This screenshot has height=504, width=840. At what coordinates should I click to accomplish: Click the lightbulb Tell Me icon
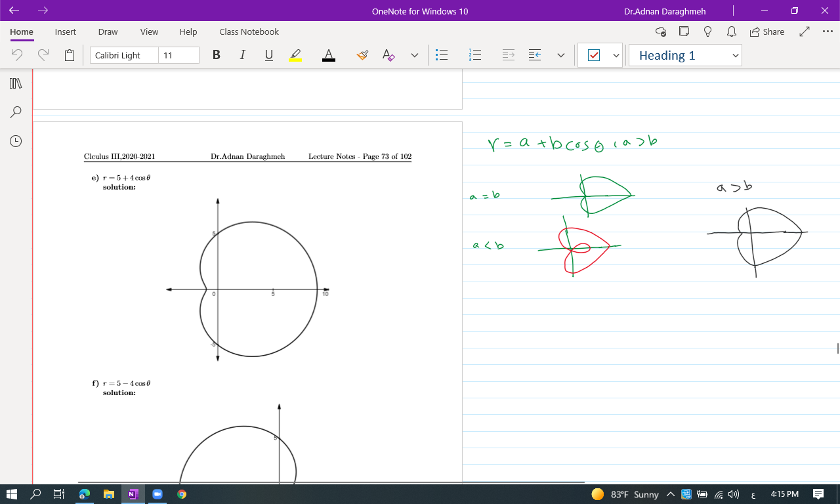tap(707, 31)
